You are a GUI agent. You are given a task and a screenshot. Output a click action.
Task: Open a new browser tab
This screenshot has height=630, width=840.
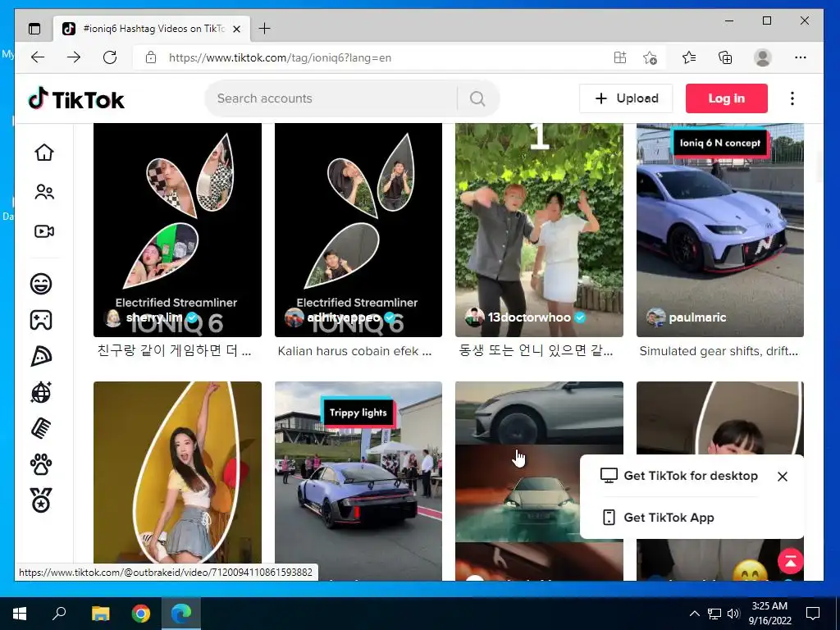[264, 29]
